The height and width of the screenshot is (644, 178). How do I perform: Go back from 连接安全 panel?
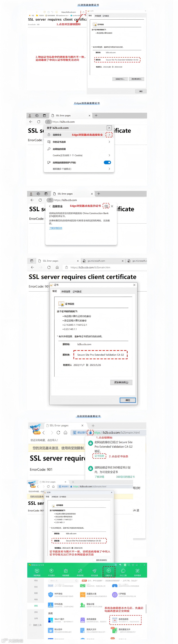tap(50, 206)
